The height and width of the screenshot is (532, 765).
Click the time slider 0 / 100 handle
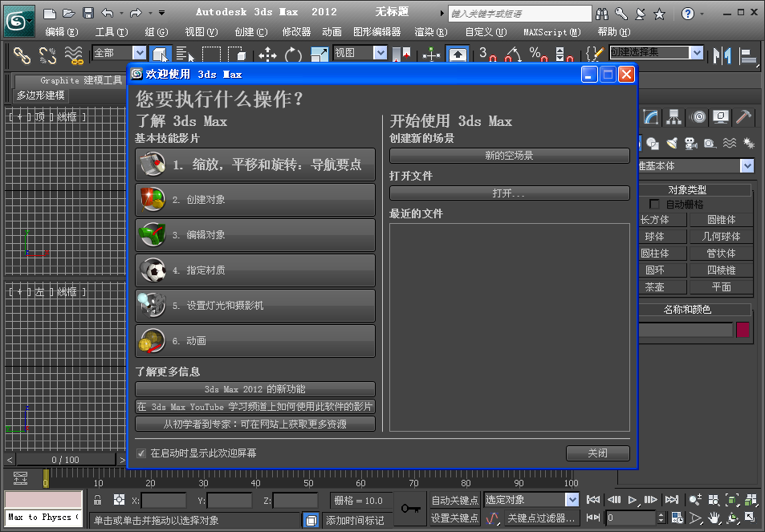(65, 460)
